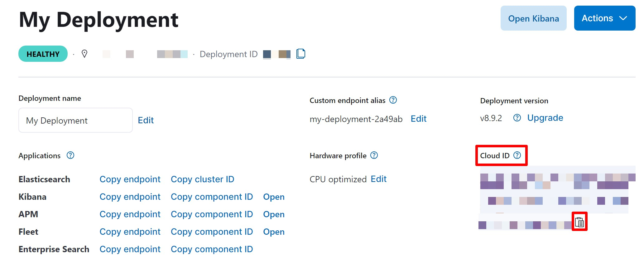Copy the Fleet endpoint
644x255 pixels.
tap(130, 232)
